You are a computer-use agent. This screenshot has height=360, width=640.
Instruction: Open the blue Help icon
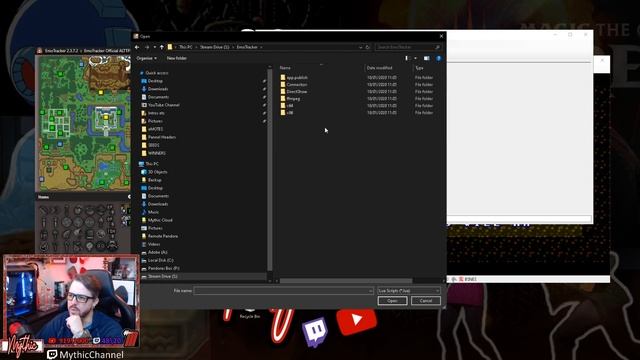[x=438, y=58]
